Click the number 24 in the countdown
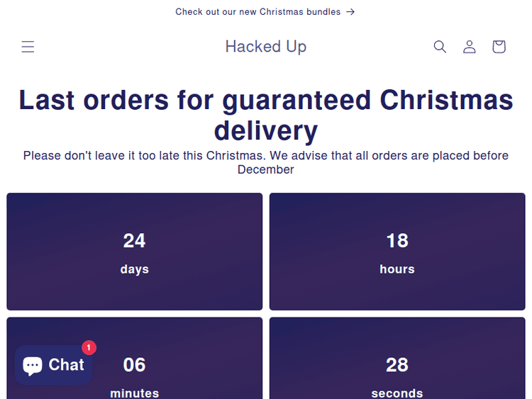This screenshot has width=532, height=399. 135,241
